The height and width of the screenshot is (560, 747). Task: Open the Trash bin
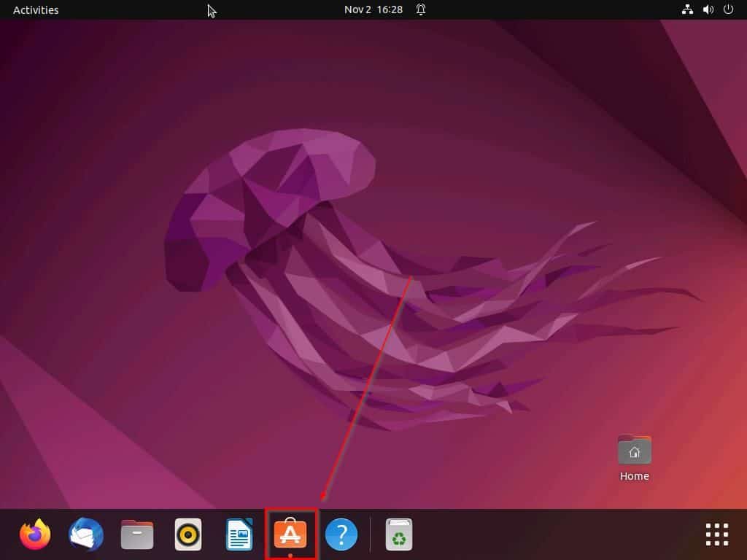click(x=399, y=534)
